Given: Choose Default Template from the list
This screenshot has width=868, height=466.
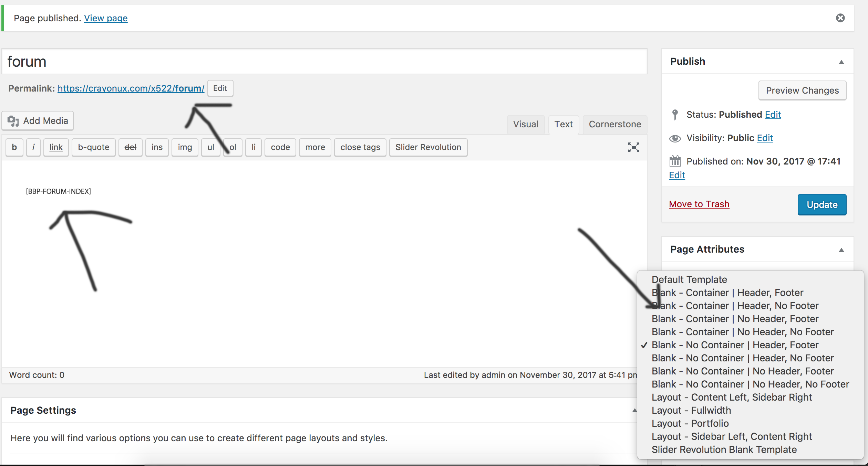Looking at the screenshot, I should [689, 279].
